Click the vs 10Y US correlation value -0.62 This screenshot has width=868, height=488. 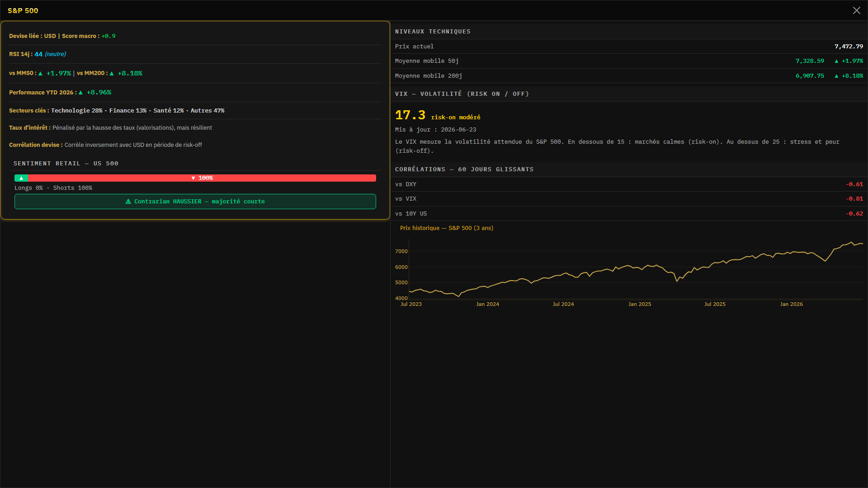pos(854,214)
